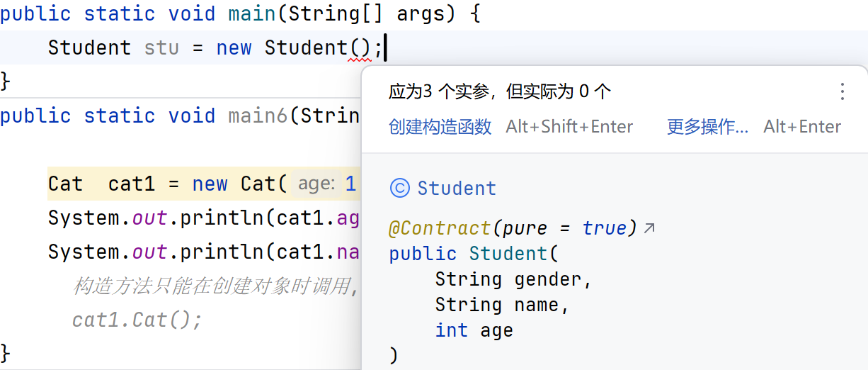Click the @Contract annotation text
The width and height of the screenshot is (868, 370).
tap(439, 228)
